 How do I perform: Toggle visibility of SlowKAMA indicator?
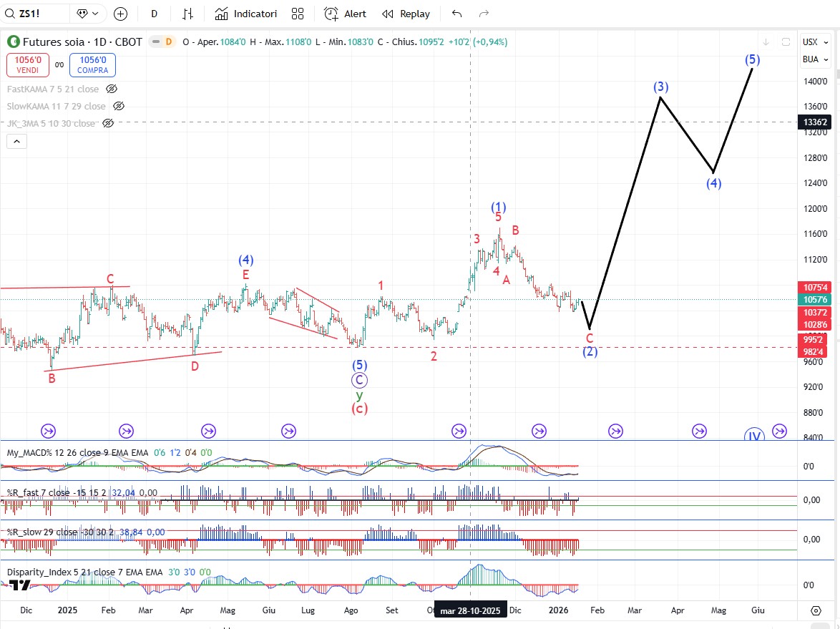[x=119, y=106]
